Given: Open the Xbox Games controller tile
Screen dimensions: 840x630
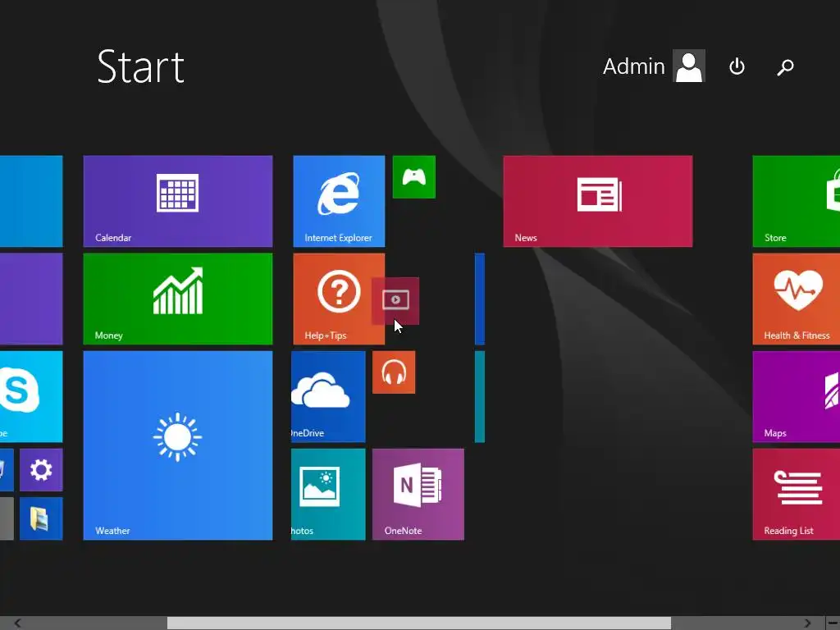Looking at the screenshot, I should 414,177.
